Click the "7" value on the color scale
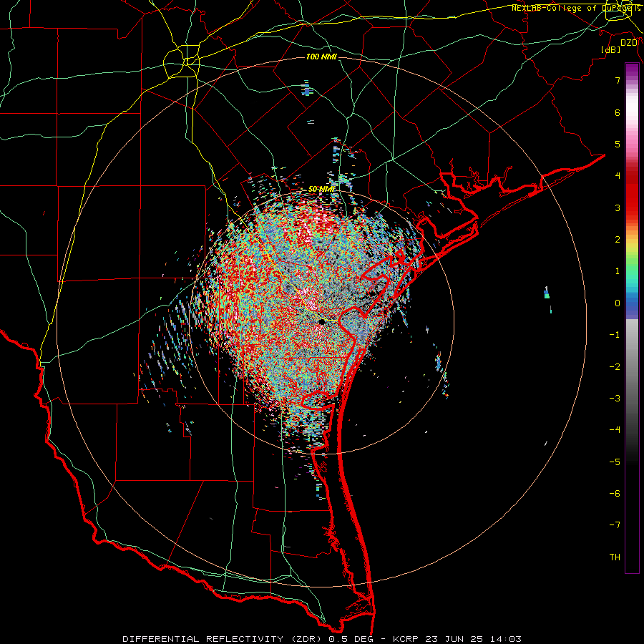644x644 pixels. tap(618, 80)
